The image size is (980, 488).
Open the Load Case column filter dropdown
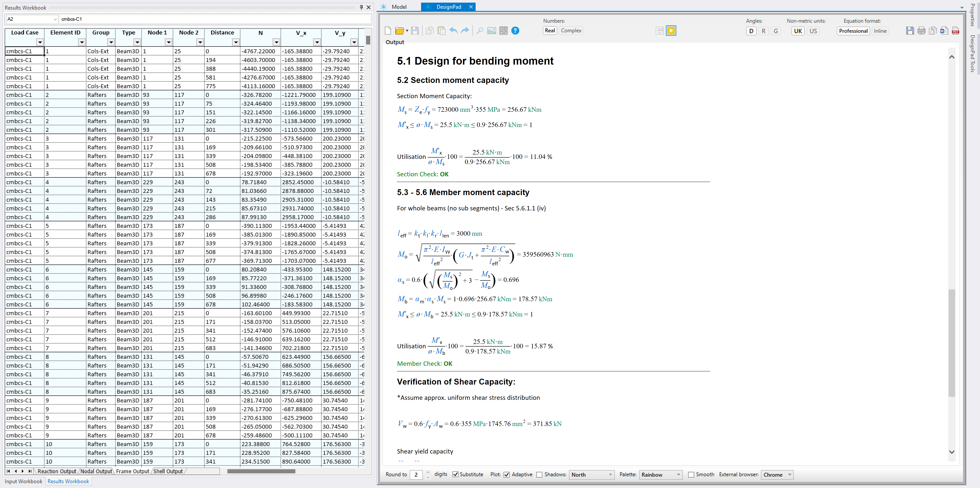40,42
